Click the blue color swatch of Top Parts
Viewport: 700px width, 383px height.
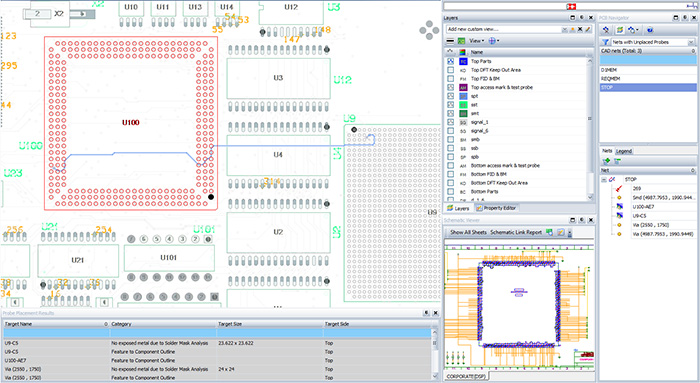click(x=463, y=61)
